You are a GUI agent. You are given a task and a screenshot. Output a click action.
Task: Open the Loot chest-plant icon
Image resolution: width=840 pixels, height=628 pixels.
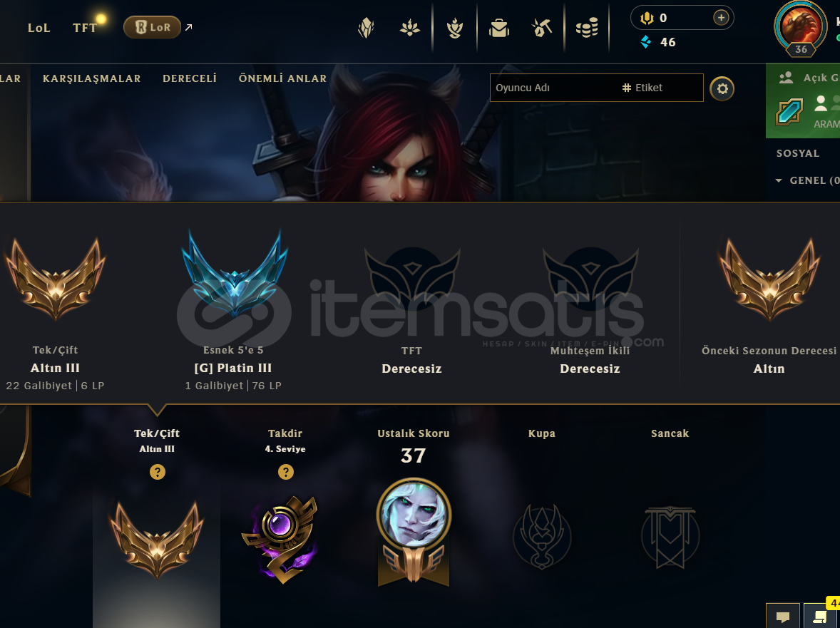(410, 28)
